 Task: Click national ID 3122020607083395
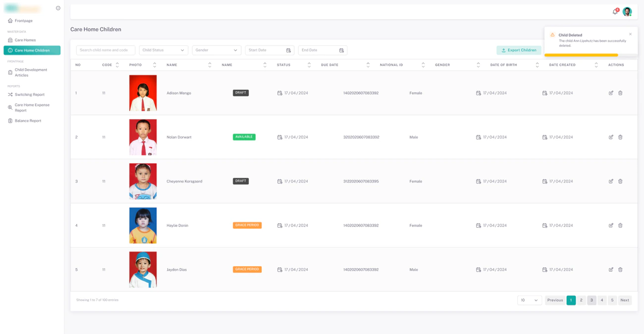coord(361,181)
